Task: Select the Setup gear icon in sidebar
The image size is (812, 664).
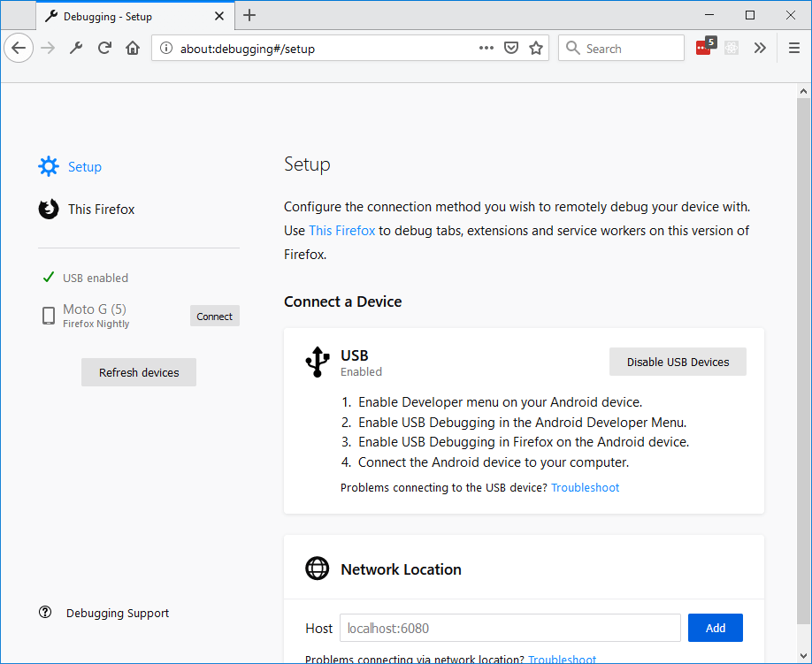Action: [48, 166]
